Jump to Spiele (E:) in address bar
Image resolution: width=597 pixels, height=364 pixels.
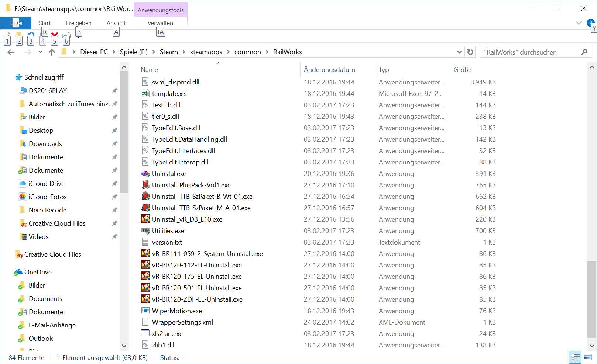tap(134, 52)
